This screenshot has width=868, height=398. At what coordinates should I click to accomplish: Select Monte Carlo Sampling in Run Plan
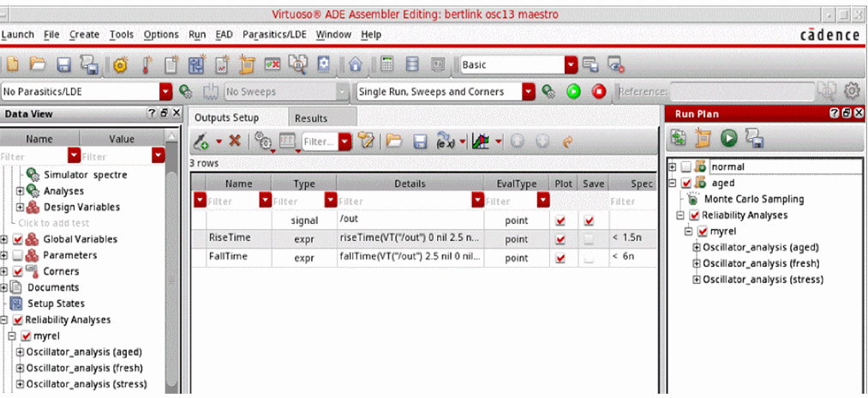click(754, 199)
